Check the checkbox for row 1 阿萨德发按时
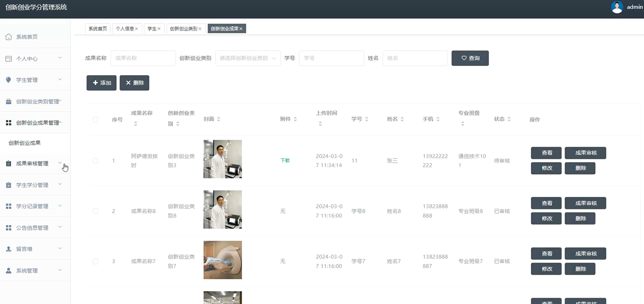Viewport: 644px width, 304px height. 96,161
